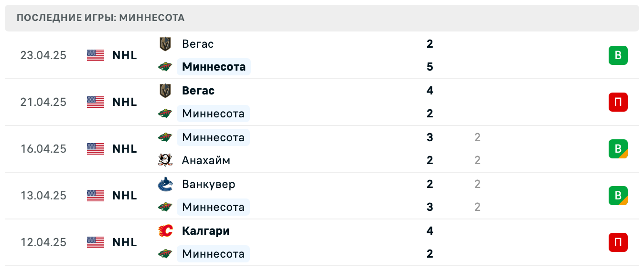Open the Анахайм team link

click(206, 160)
